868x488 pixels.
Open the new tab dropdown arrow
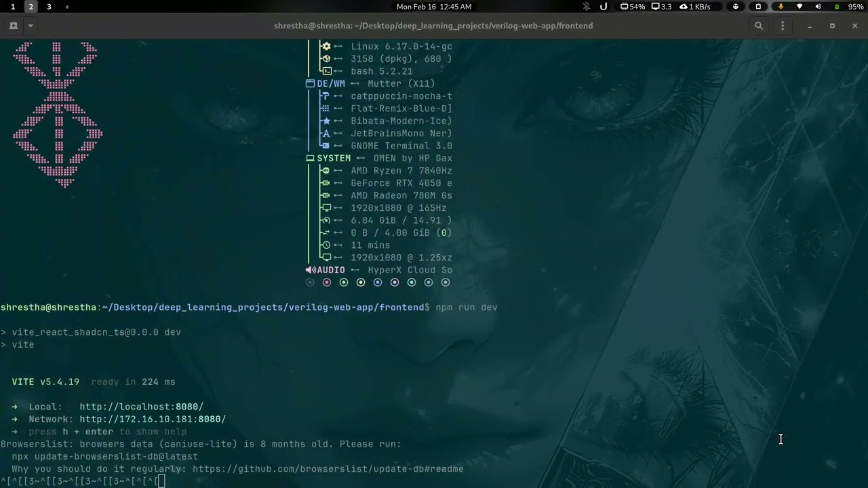point(31,26)
